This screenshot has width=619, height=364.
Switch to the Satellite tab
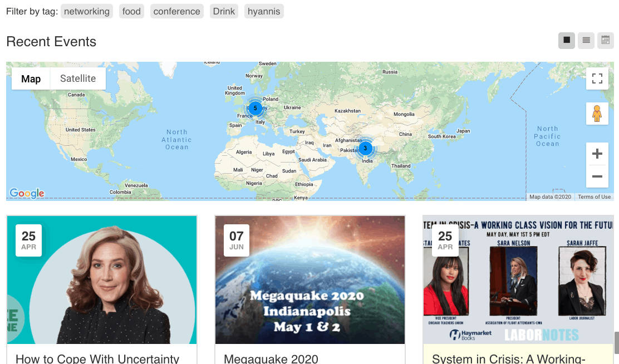click(x=78, y=78)
